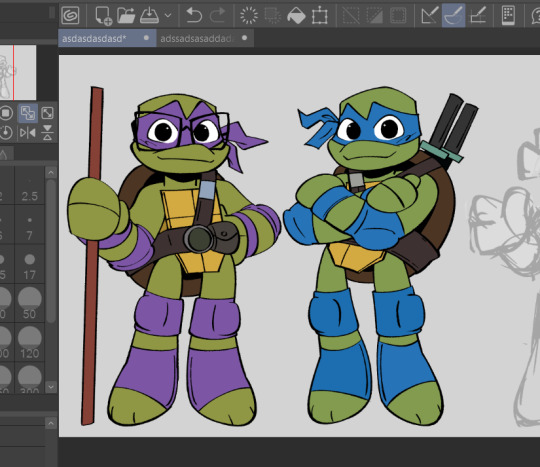Click the Deselect icon
Viewport: 540px width, 467px height.
[351, 15]
